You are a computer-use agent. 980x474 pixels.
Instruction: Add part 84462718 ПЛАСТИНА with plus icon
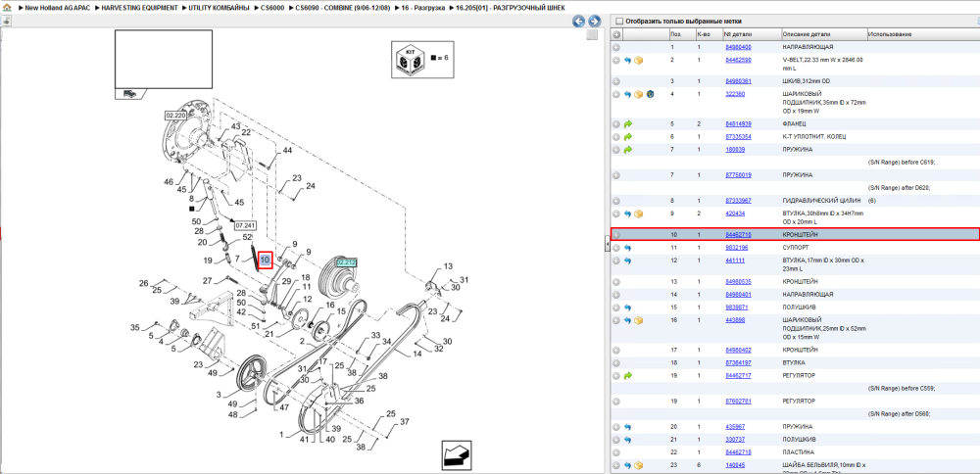tap(616, 451)
